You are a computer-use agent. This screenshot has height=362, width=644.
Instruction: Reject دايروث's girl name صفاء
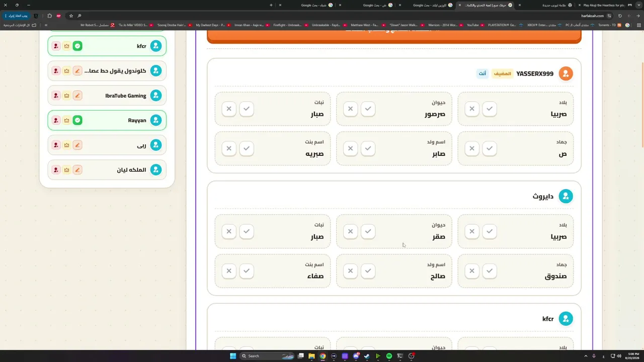pos(229,271)
